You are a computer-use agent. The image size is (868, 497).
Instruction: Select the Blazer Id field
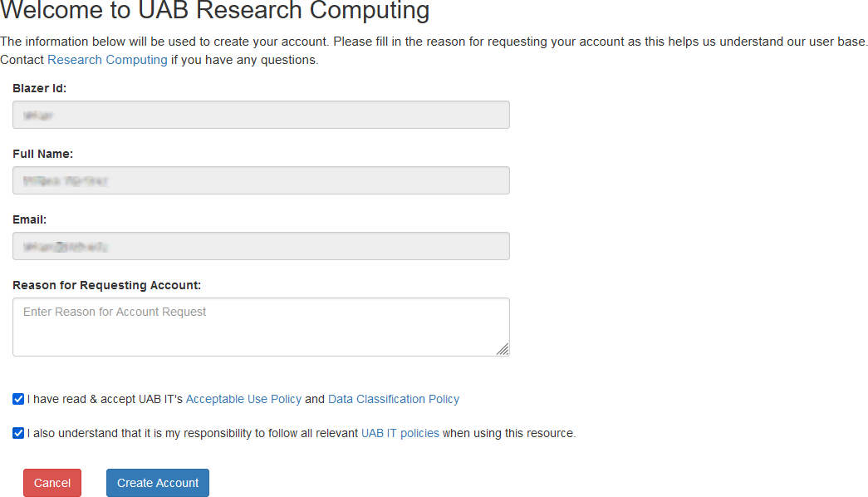(260, 114)
